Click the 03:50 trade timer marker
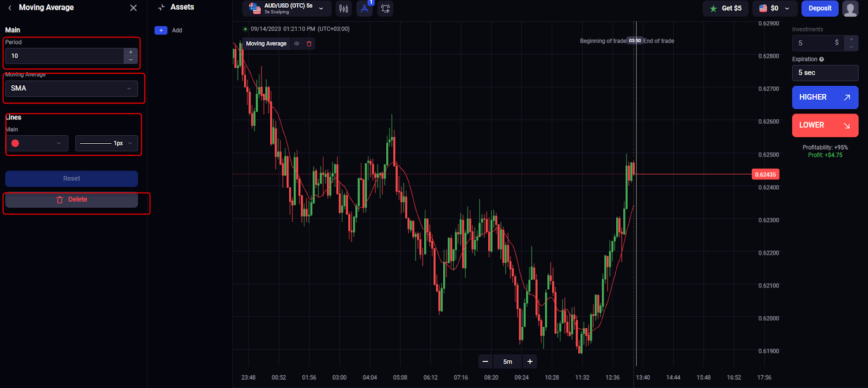Viewport: 868px width, 388px height. (635, 41)
